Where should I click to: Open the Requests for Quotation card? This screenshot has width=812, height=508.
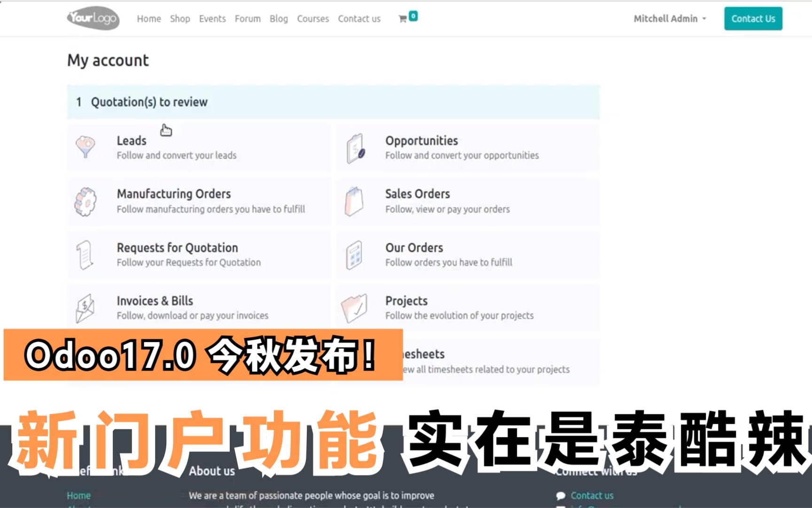[x=199, y=255]
